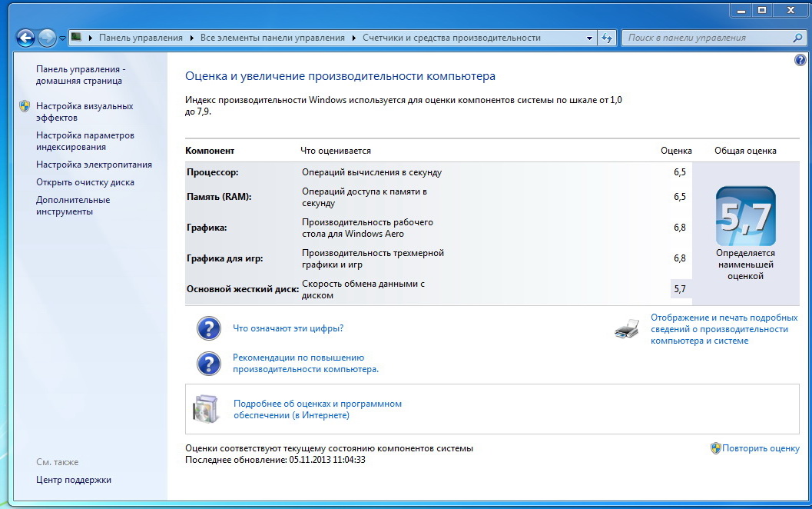This screenshot has height=509, width=812.
Task: Click the Что оценивается column header
Action: 336,151
